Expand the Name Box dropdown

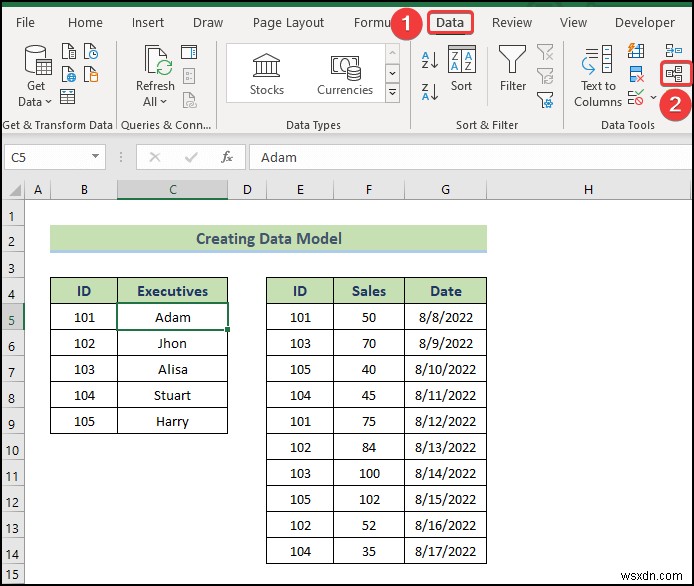click(x=95, y=156)
